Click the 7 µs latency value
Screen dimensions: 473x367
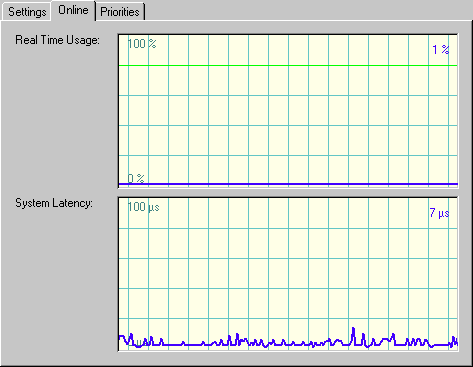click(439, 213)
